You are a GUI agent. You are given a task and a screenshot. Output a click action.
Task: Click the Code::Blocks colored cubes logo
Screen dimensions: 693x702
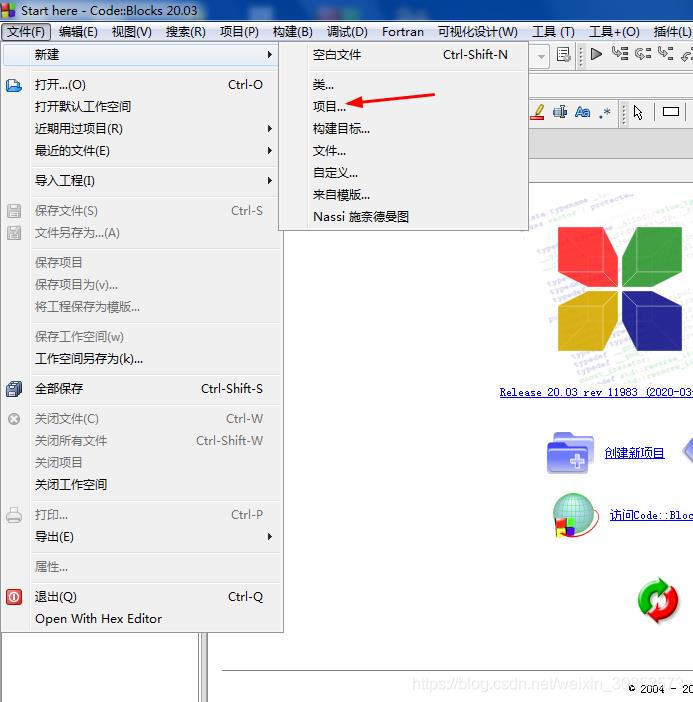pyautogui.click(x=620, y=289)
